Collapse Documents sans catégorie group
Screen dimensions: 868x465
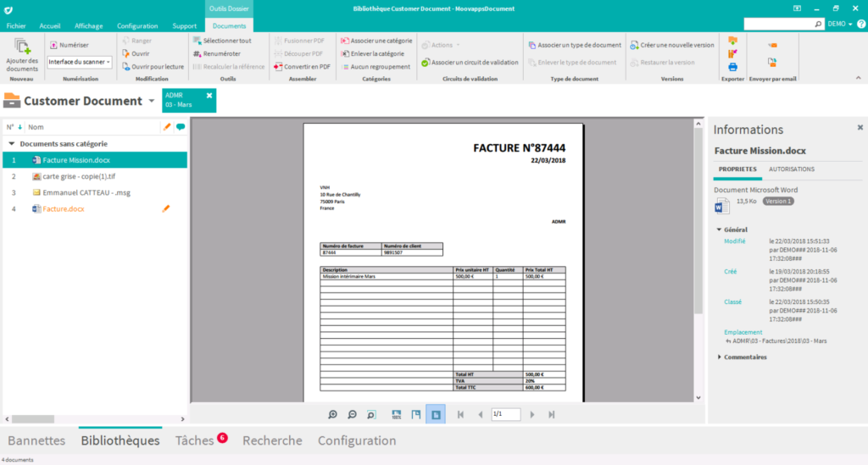(x=12, y=144)
